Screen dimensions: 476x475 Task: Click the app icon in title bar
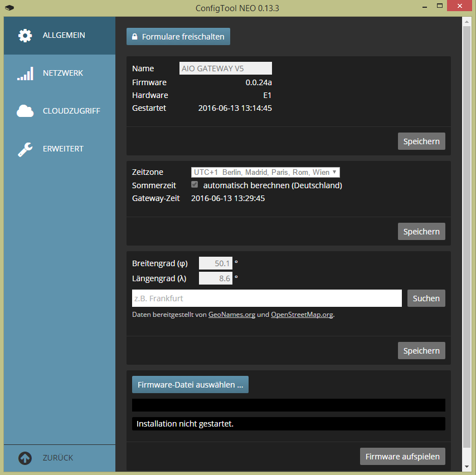(8, 8)
